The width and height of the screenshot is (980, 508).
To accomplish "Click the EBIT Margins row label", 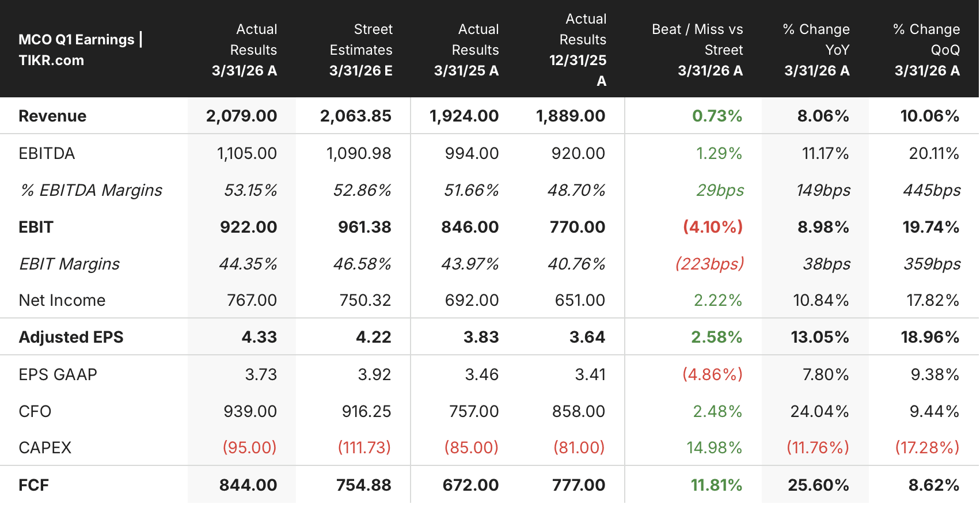I will [69, 264].
